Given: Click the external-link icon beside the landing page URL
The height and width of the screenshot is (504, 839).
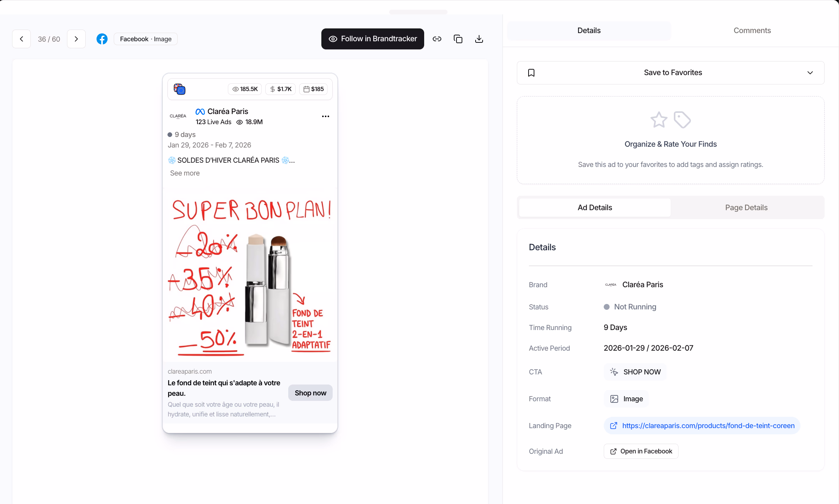Looking at the screenshot, I should (x=613, y=425).
